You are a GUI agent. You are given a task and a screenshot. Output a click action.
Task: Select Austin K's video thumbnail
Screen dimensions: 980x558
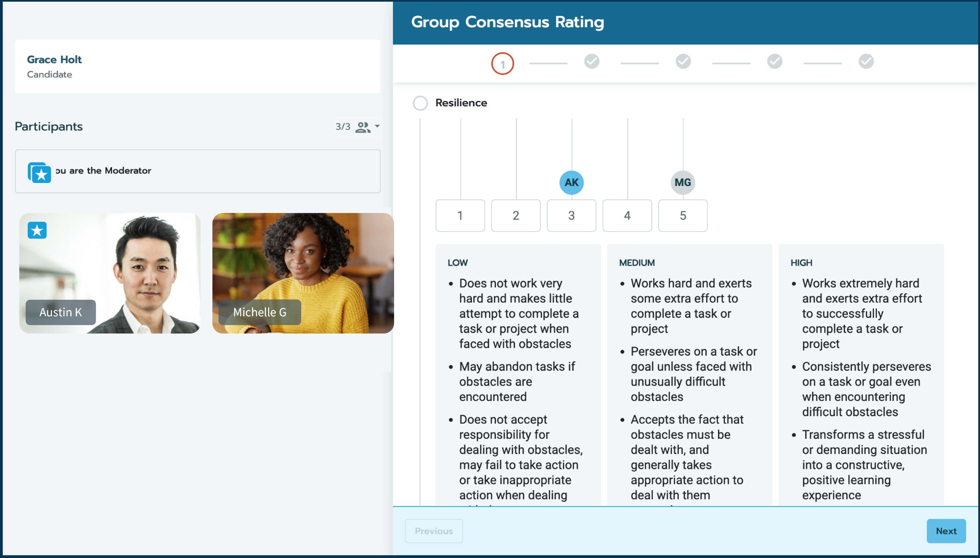tap(110, 273)
